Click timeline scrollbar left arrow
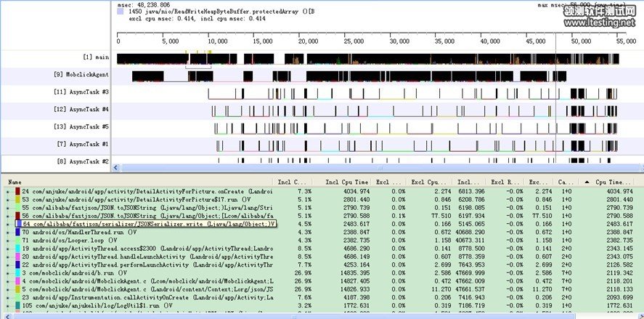 point(116,167)
